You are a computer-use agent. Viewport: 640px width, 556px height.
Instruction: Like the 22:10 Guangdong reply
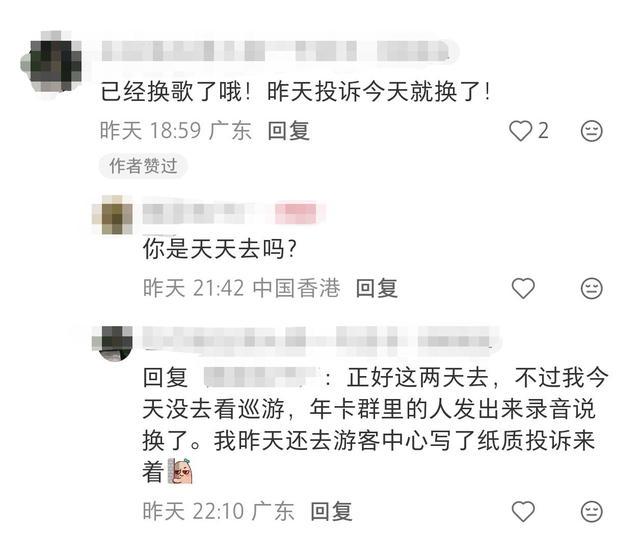[x=523, y=511]
